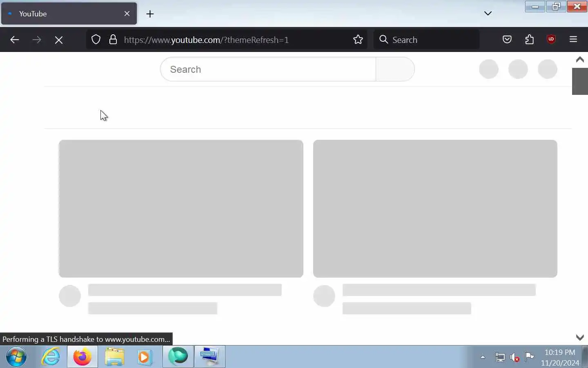Open the Firefox extensions panel

(x=530, y=40)
